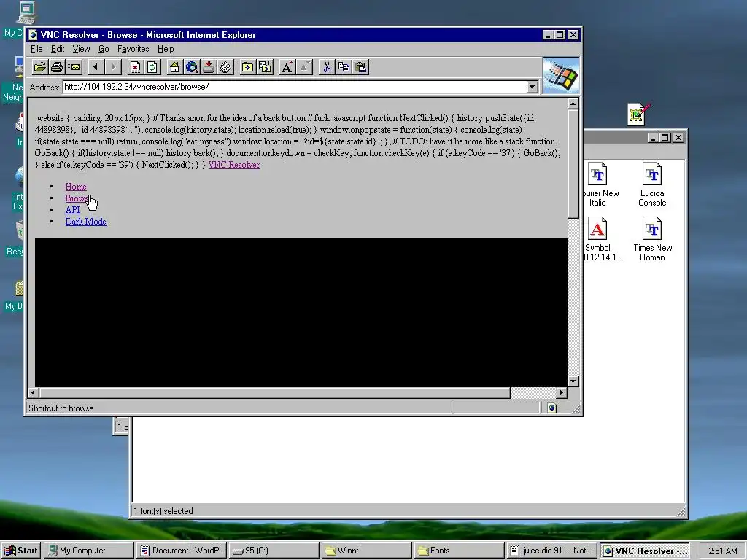Click the Cut scissors icon

[326, 67]
